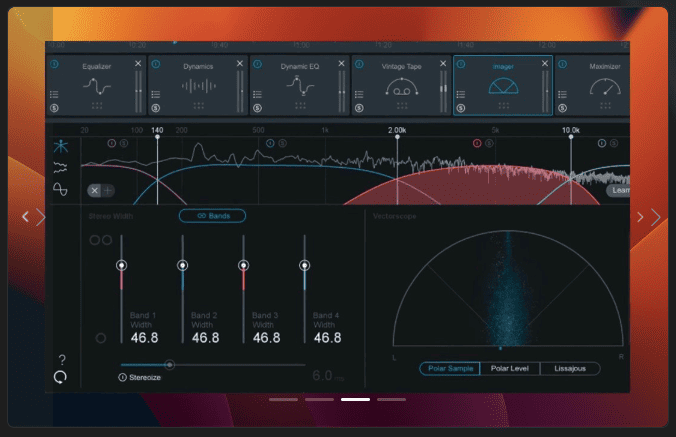Screen dimensions: 676x437
Task: Click the circular reset icon below help
Action: [60, 377]
